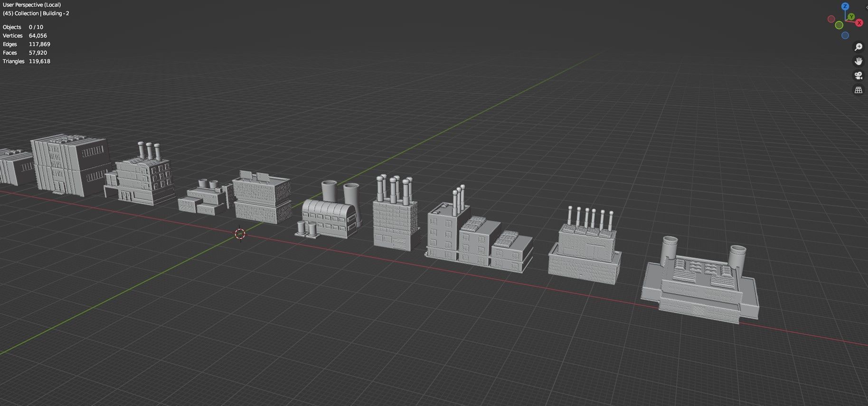Image resolution: width=868 pixels, height=406 pixels.
Task: Click the red X axis on navigation gizmo
Action: click(x=859, y=23)
